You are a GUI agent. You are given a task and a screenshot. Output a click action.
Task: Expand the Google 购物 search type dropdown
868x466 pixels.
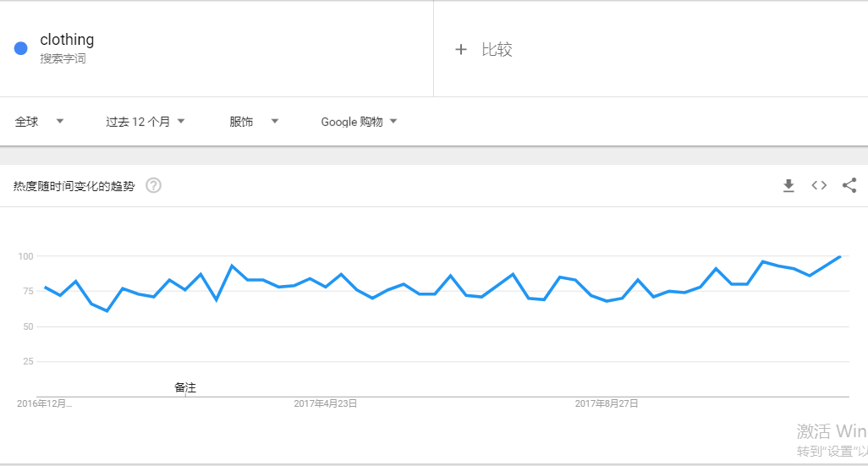(359, 122)
